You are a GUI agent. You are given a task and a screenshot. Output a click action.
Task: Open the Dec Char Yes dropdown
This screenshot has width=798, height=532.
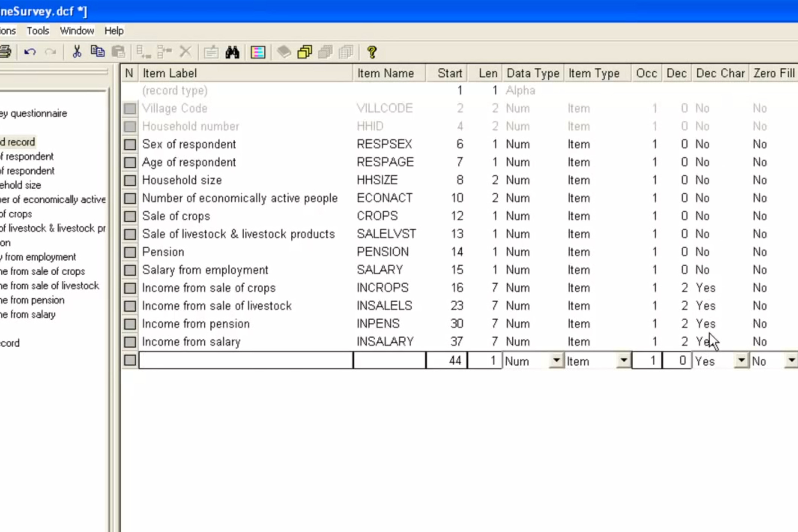741,360
